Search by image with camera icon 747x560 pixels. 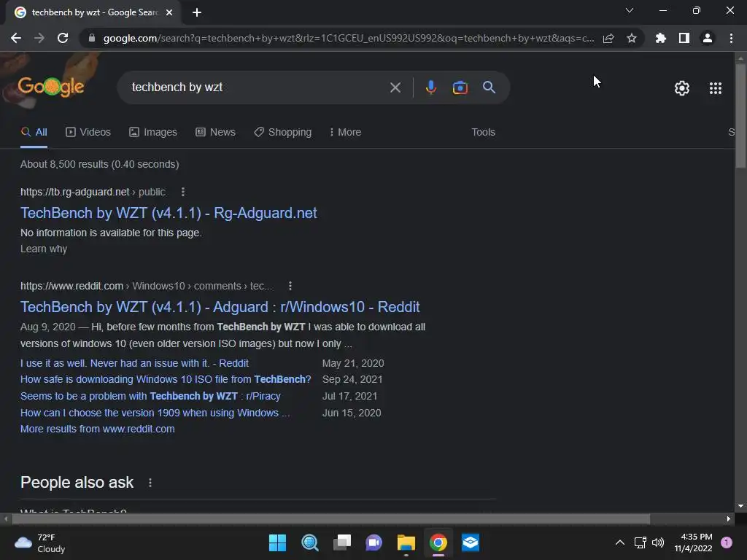point(460,87)
